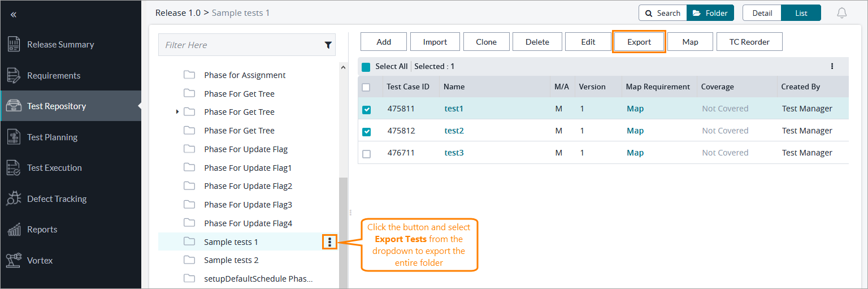Click the Release Summary icon

[14, 45]
